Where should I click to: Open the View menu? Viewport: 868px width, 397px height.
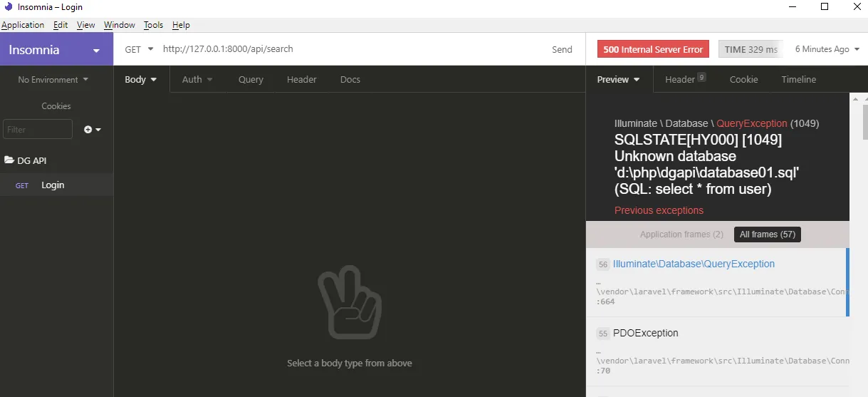pyautogui.click(x=85, y=25)
